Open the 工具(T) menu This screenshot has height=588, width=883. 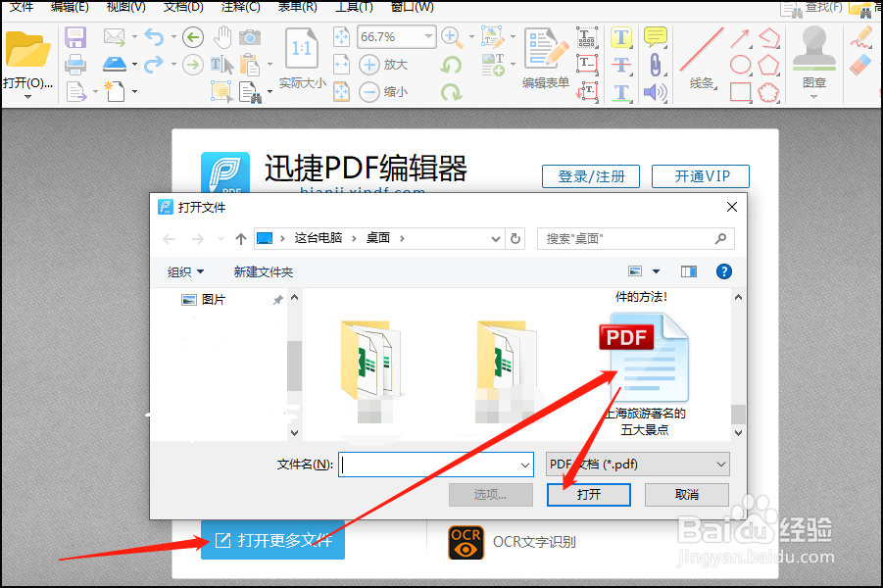(x=354, y=7)
